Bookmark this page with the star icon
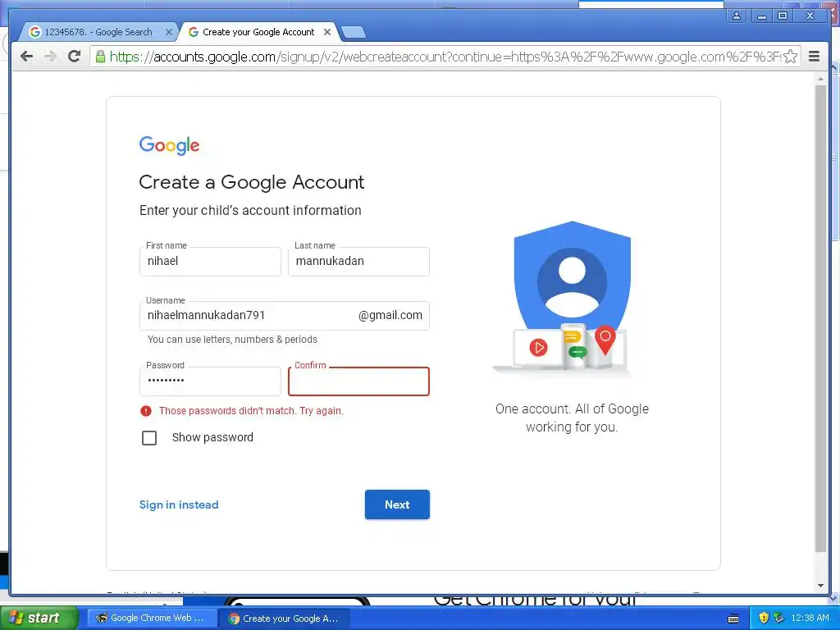The height and width of the screenshot is (630, 840). pos(791,57)
